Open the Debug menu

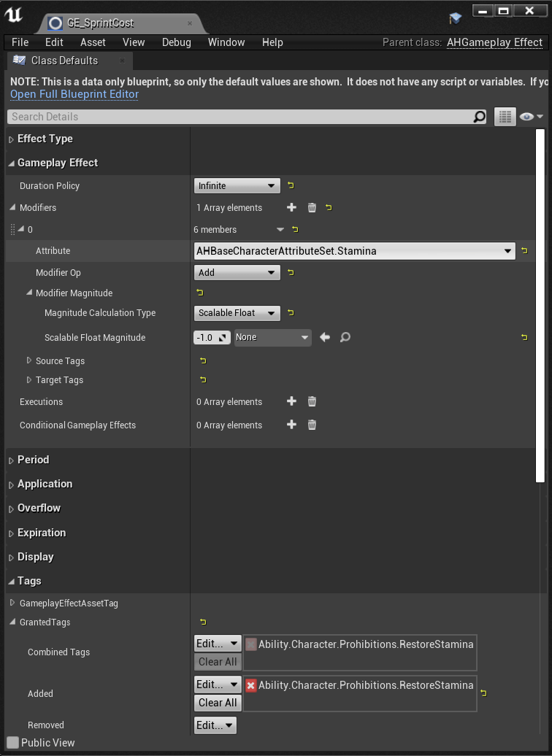pyautogui.click(x=176, y=42)
